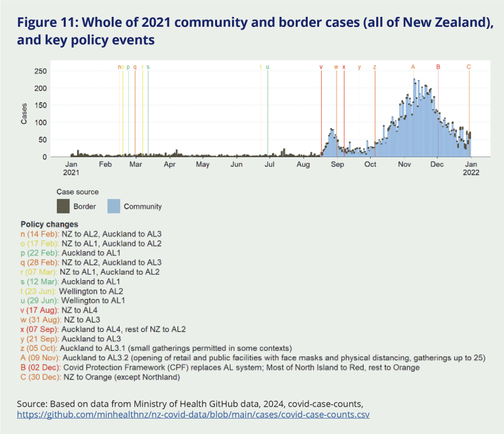
Task: Click 'v (17 Aug): NZ to AL4'
Action: tap(59, 310)
